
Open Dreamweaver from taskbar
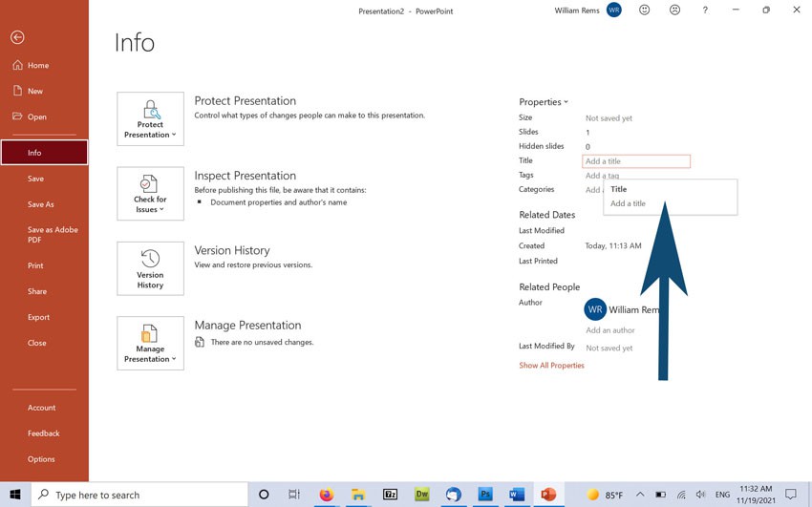click(x=422, y=495)
